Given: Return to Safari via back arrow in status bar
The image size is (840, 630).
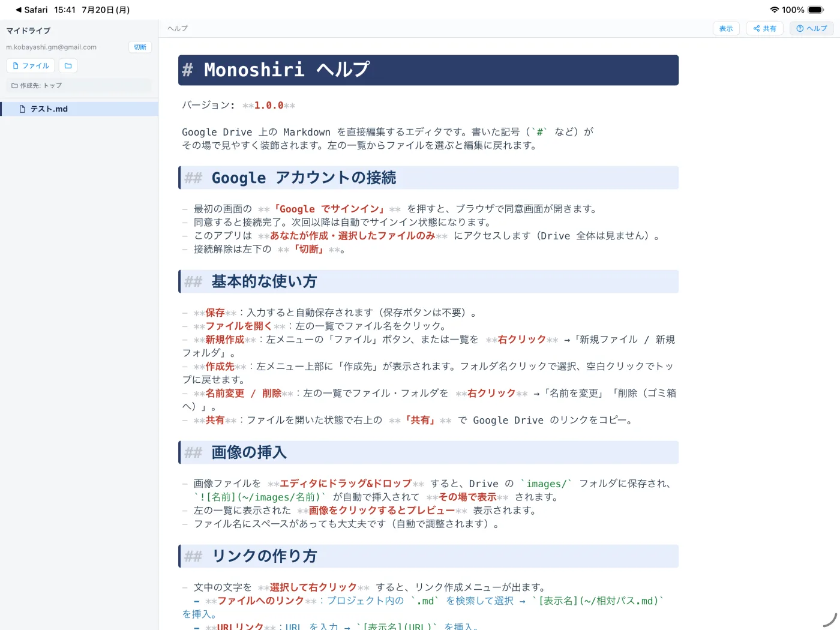Looking at the screenshot, I should coord(31,10).
